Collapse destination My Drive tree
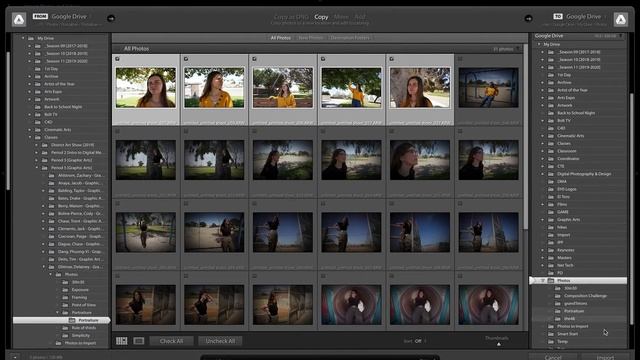The height and width of the screenshot is (360, 640). 539,44
